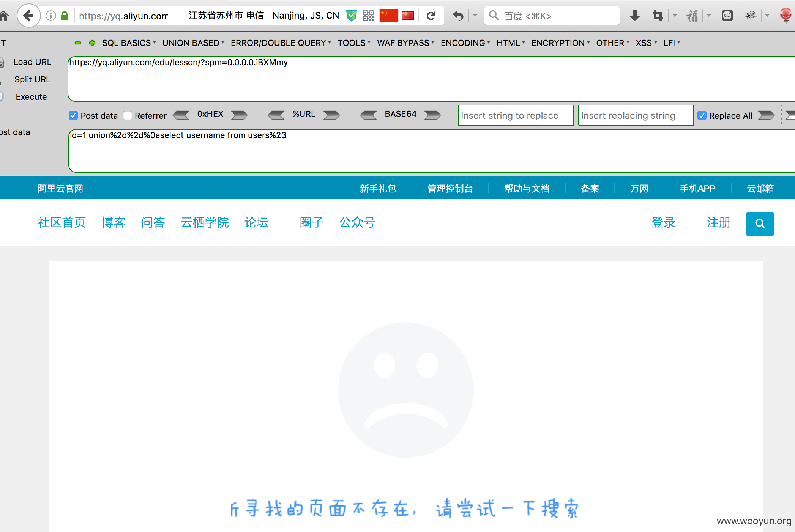This screenshot has height=532, width=795.
Task: Open the site information icon
Action: click(51, 16)
